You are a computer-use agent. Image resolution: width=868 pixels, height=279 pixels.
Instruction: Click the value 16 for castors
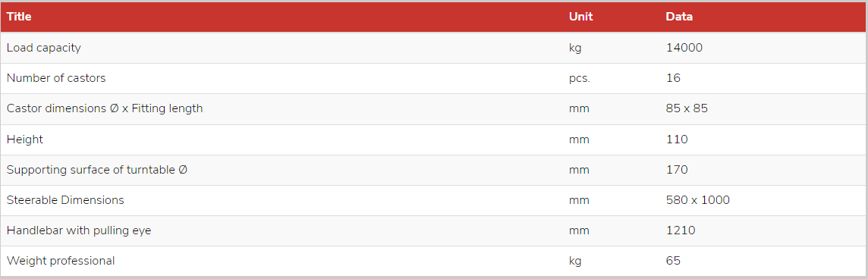673,78
